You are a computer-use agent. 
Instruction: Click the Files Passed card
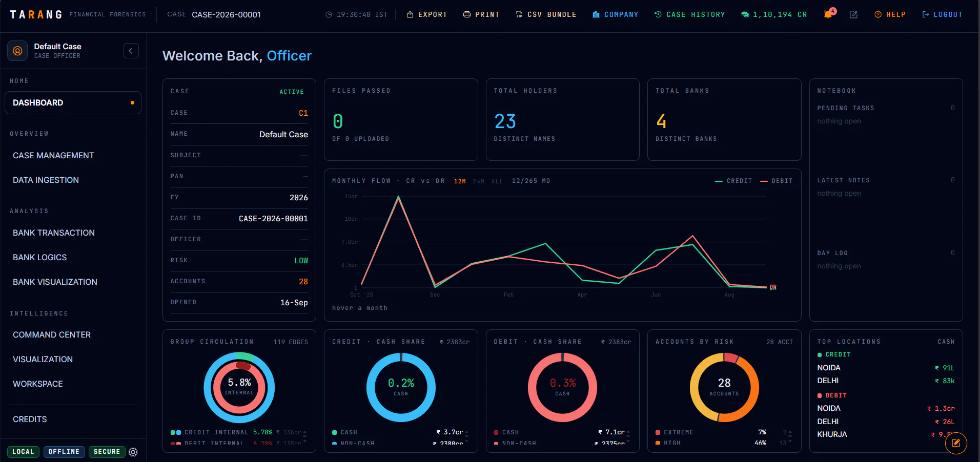(x=401, y=119)
